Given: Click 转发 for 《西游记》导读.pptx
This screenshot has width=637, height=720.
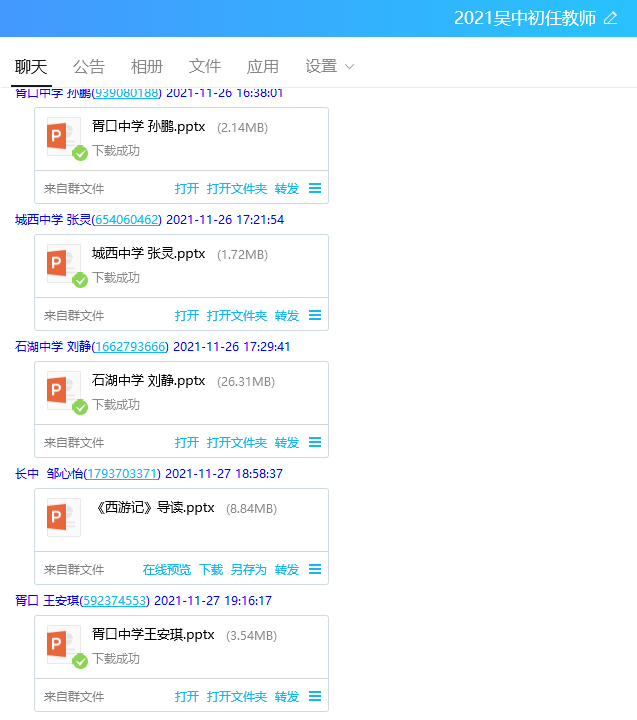Looking at the screenshot, I should coord(287,570).
